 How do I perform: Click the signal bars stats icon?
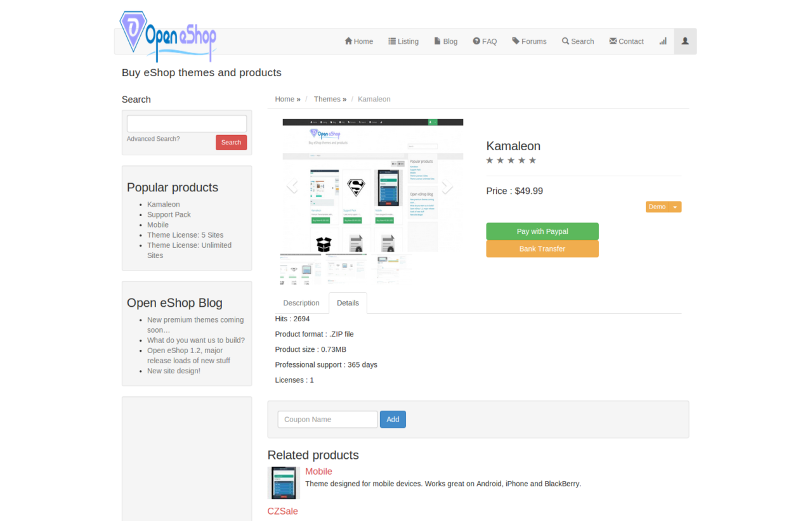coord(663,41)
